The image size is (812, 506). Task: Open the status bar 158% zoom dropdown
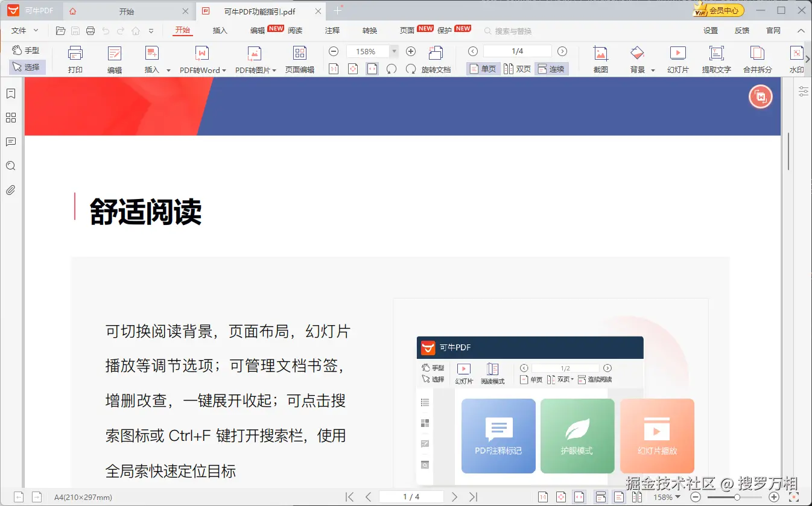[x=667, y=497]
